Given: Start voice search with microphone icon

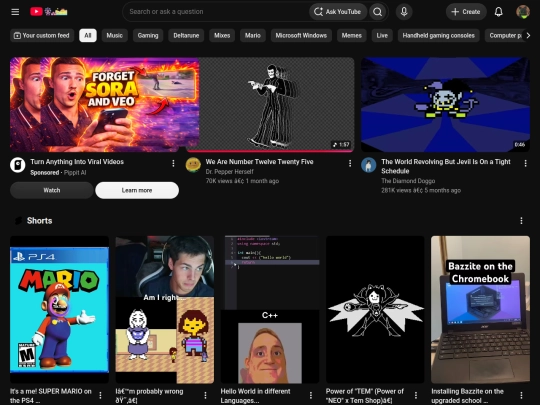Looking at the screenshot, I should coord(404,12).
